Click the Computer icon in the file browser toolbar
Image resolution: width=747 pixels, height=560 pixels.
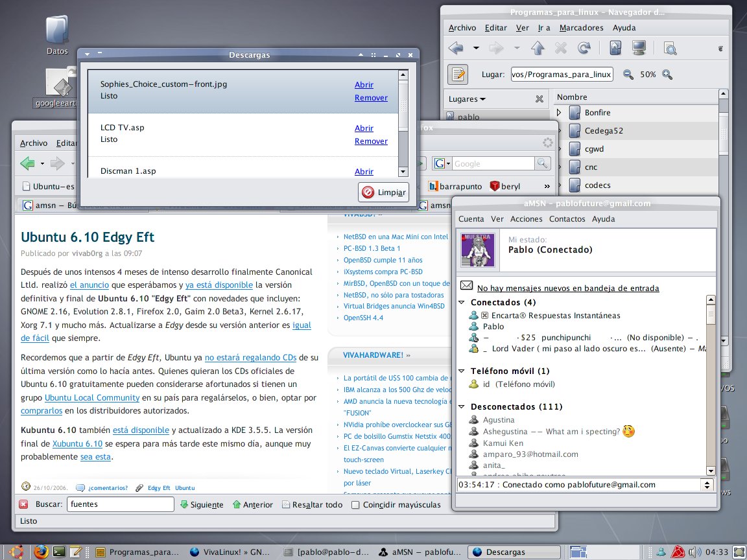[x=639, y=48]
